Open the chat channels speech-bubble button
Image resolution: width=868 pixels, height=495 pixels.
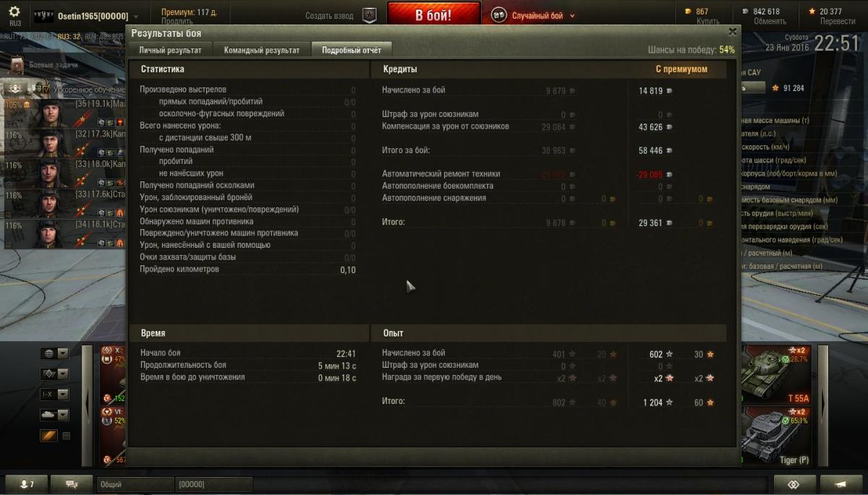(x=72, y=484)
